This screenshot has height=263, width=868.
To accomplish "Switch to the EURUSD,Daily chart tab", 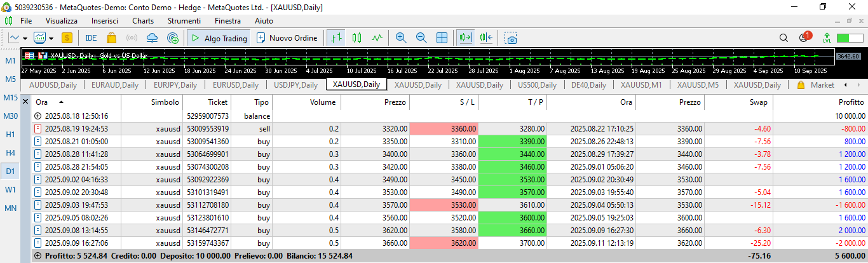I will tap(235, 85).
